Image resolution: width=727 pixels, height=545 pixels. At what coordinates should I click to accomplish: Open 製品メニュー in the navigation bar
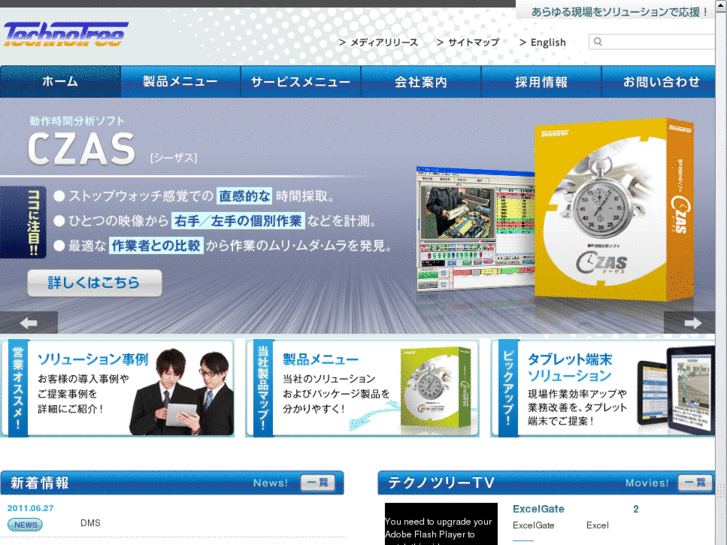click(180, 82)
